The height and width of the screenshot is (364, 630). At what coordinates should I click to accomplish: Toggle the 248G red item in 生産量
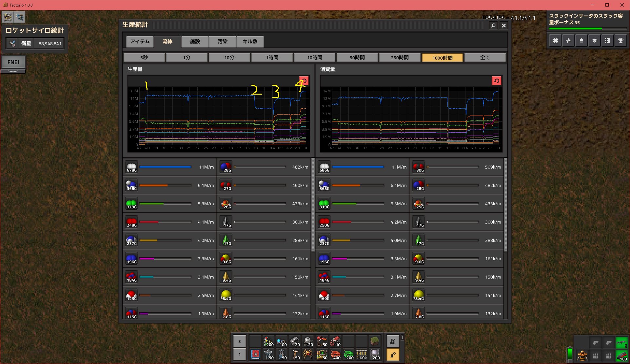point(170,222)
